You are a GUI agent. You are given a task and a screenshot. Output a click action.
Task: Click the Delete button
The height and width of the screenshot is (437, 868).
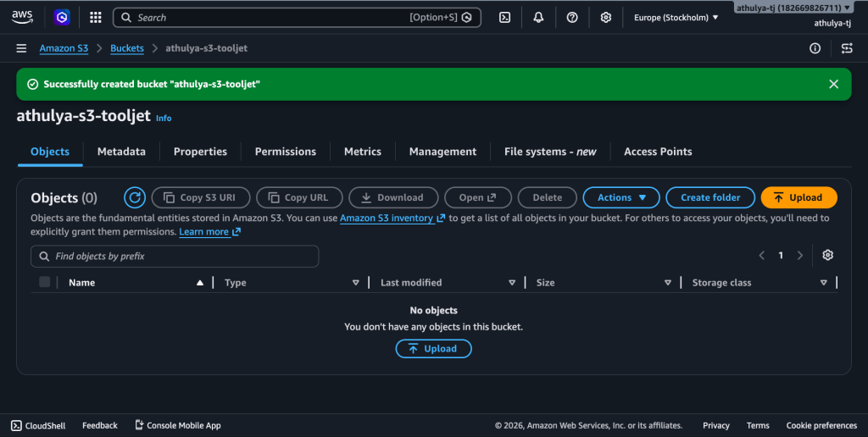click(548, 197)
